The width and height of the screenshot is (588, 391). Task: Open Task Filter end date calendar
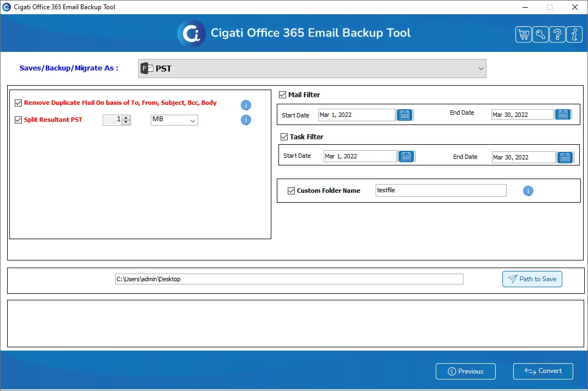(565, 157)
